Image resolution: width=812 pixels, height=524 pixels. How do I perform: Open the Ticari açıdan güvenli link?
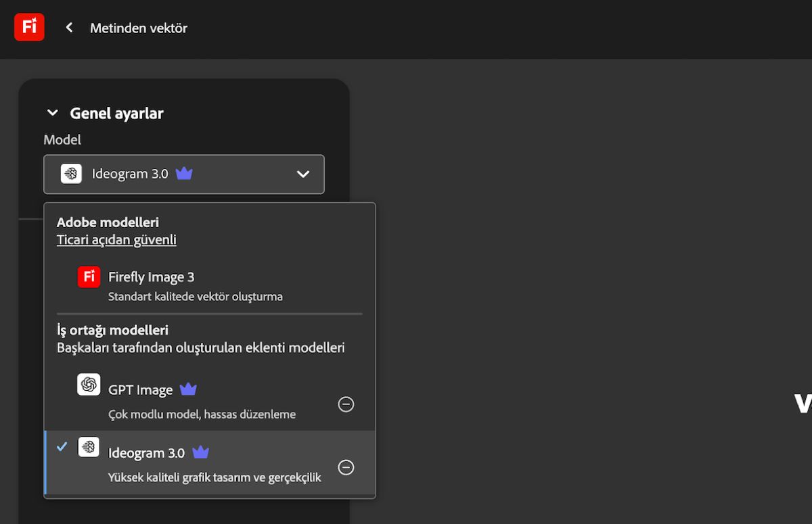(x=116, y=239)
